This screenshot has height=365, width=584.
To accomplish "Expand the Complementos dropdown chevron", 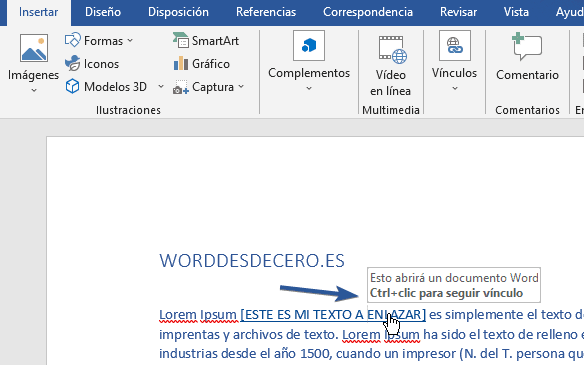I will tap(309, 89).
